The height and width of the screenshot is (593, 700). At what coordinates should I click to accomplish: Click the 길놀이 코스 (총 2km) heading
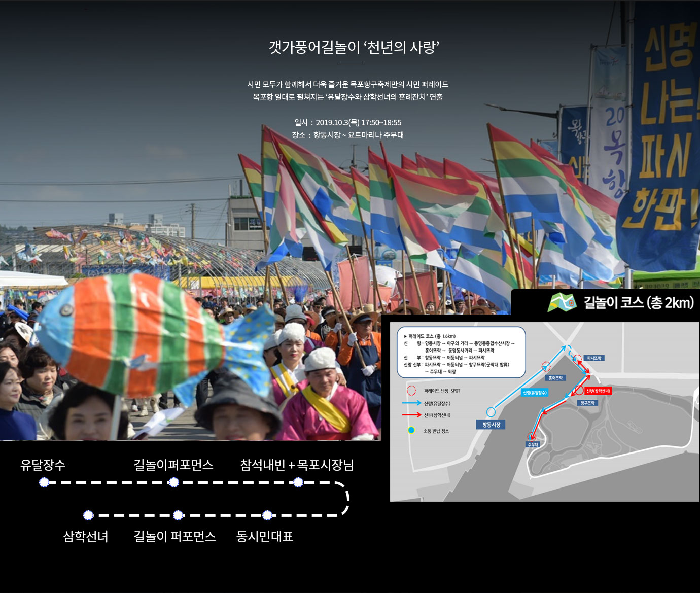(639, 302)
